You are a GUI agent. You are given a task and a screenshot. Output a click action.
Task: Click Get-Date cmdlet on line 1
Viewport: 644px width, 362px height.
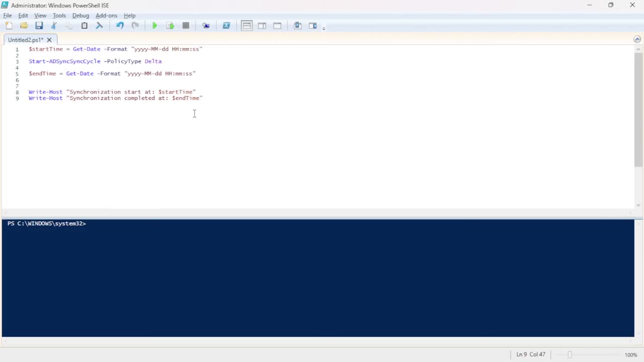[x=87, y=49]
